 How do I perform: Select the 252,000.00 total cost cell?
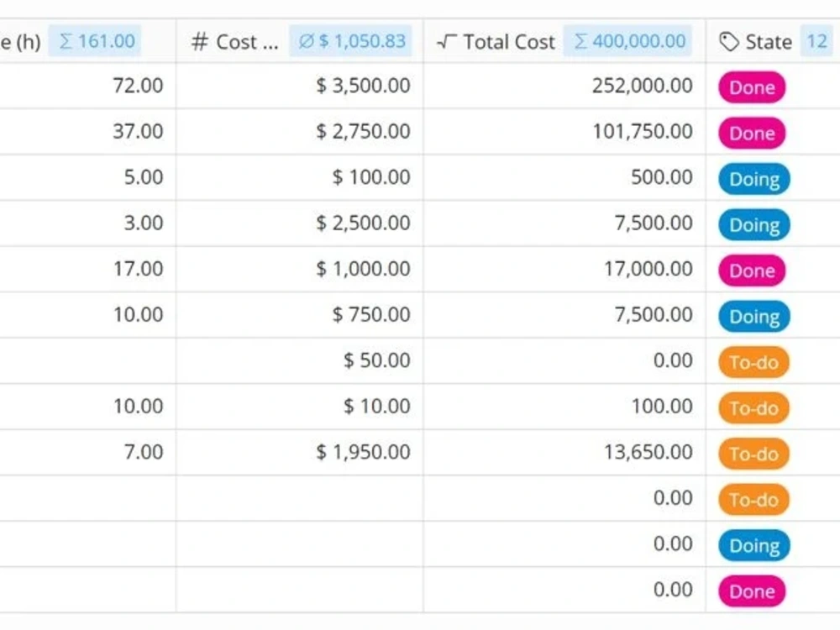point(564,86)
